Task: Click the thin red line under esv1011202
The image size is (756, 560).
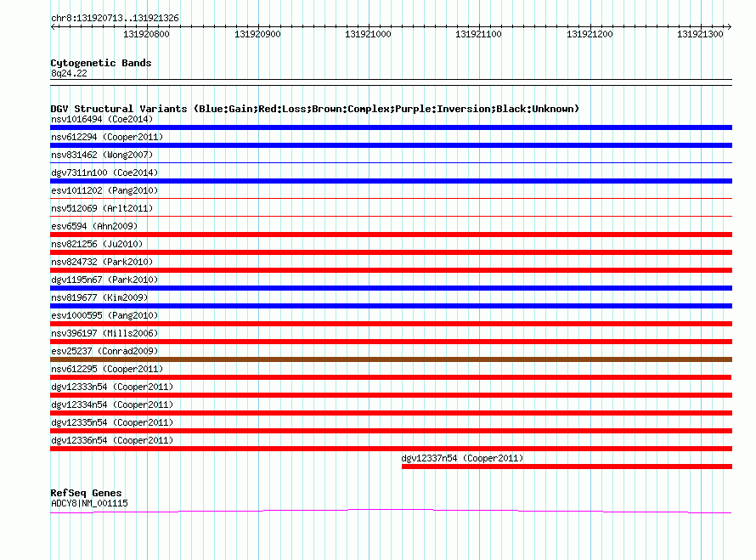Action: (391, 198)
